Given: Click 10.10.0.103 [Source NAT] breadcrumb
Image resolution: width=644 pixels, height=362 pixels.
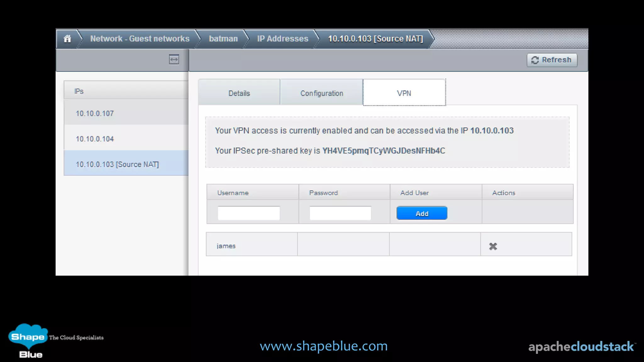Looking at the screenshot, I should 375,39.
